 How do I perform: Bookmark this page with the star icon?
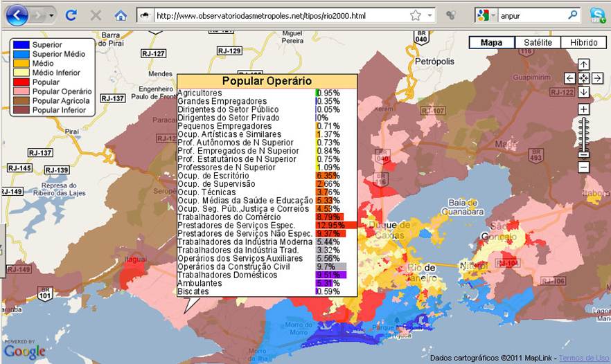(416, 16)
